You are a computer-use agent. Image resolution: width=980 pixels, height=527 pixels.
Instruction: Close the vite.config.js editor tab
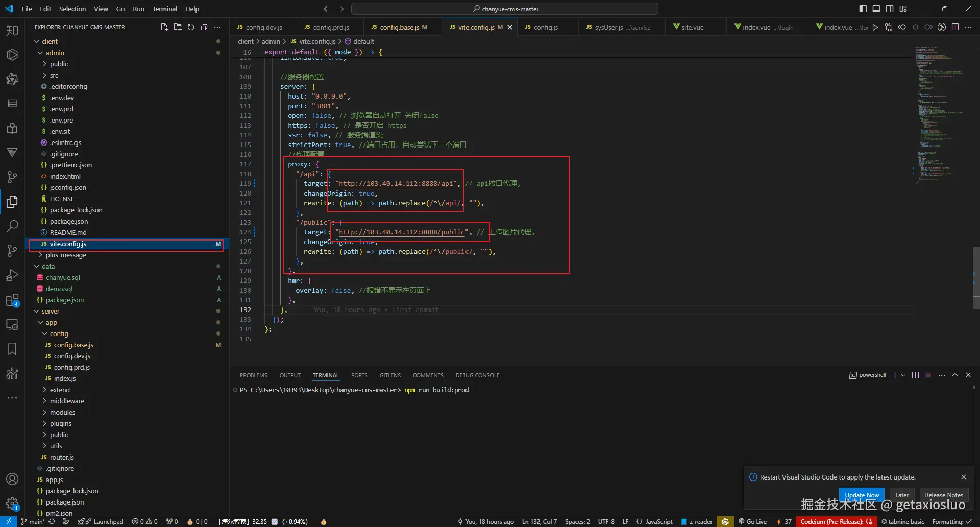[509, 27]
